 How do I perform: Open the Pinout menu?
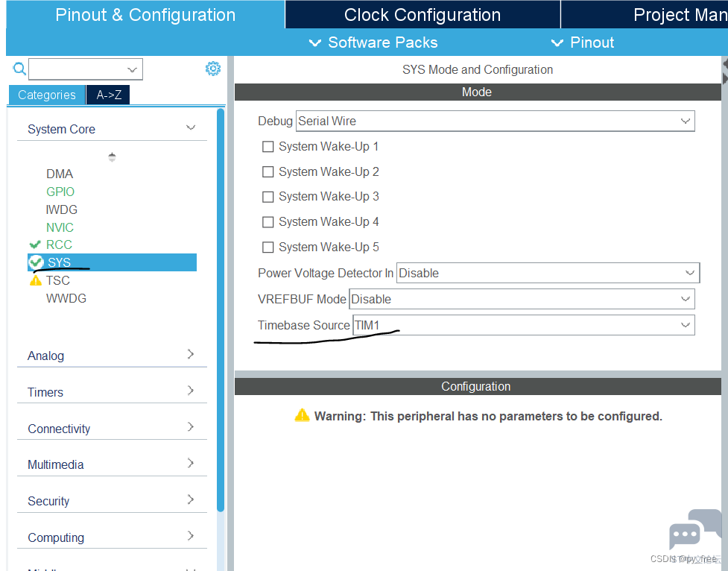point(583,42)
